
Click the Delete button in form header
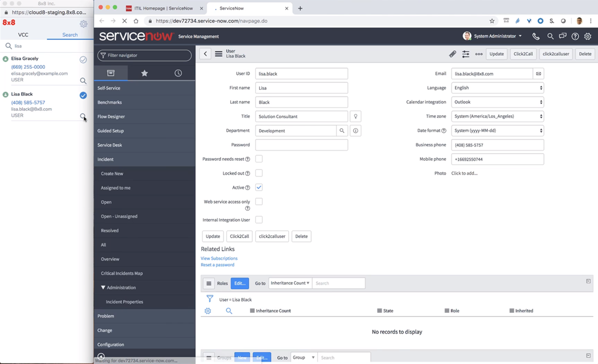click(x=585, y=54)
